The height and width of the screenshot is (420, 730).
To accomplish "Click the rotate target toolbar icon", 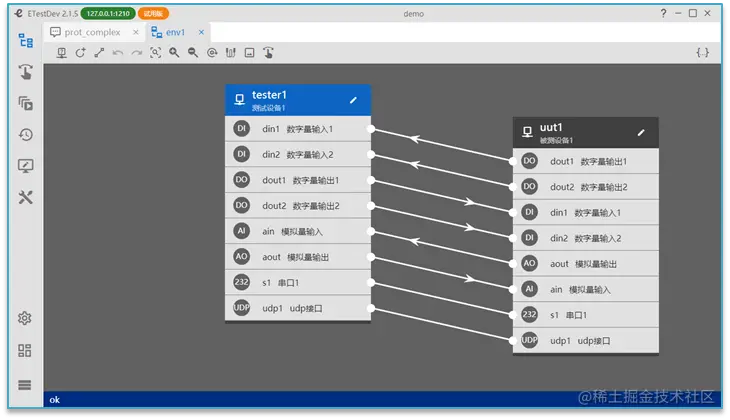I will [212, 53].
